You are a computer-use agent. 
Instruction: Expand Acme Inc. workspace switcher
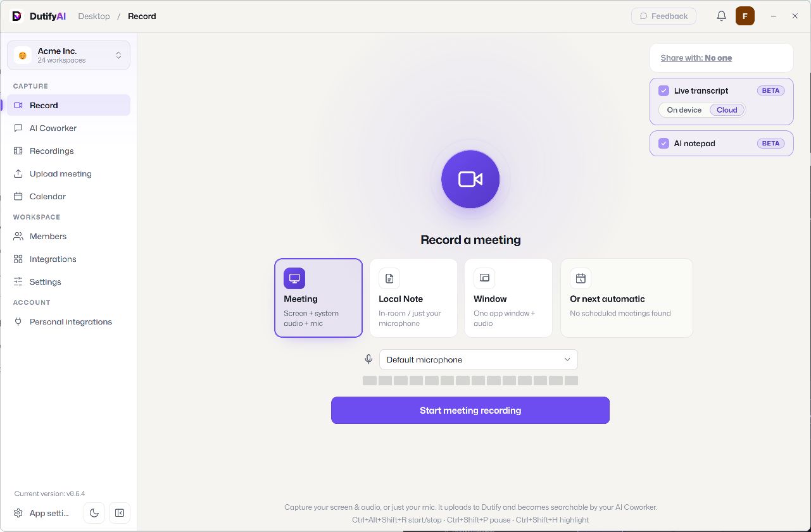pyautogui.click(x=68, y=55)
